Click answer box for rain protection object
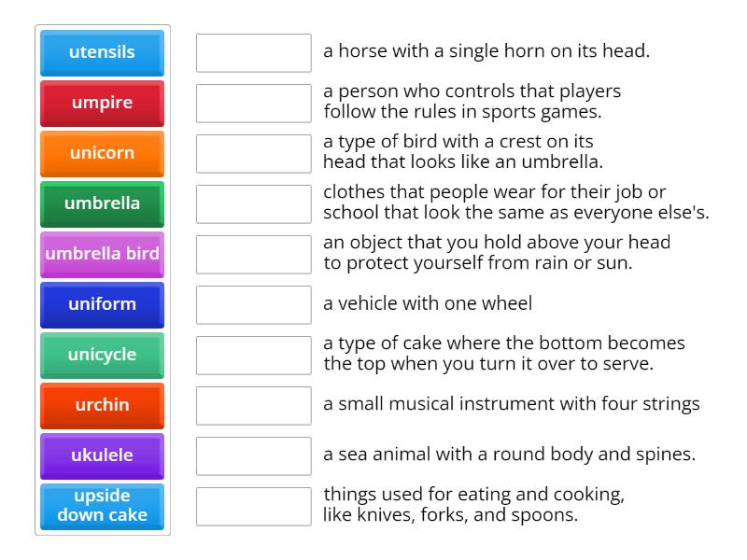 click(253, 254)
